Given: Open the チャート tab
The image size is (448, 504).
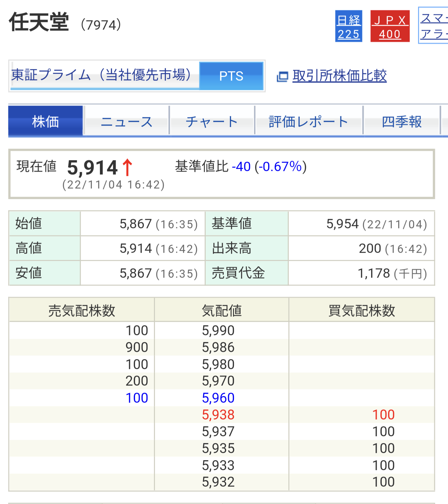Looking at the screenshot, I should [x=212, y=121].
